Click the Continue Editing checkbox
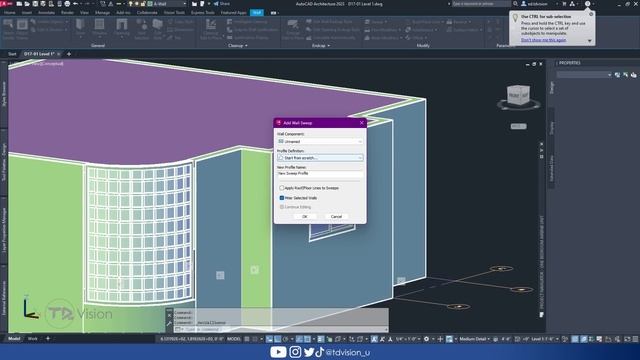Screen dimensions: 640x360 [x=282, y=207]
